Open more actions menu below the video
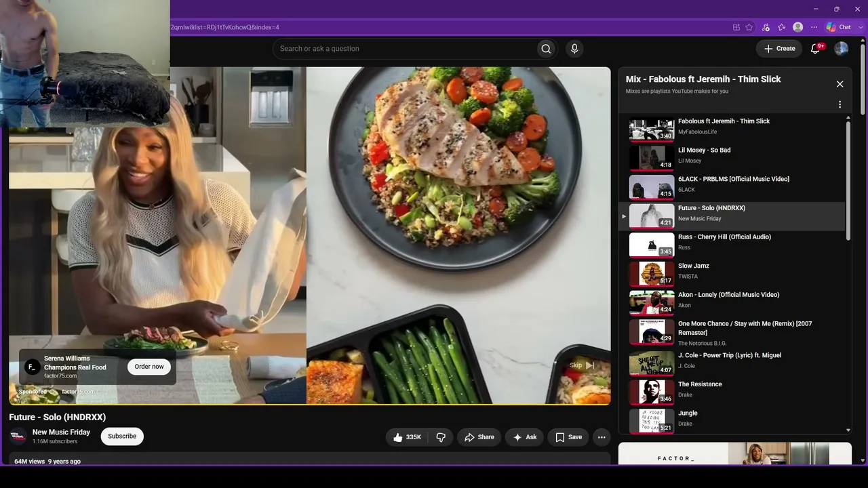This screenshot has height=488, width=868. [601, 437]
